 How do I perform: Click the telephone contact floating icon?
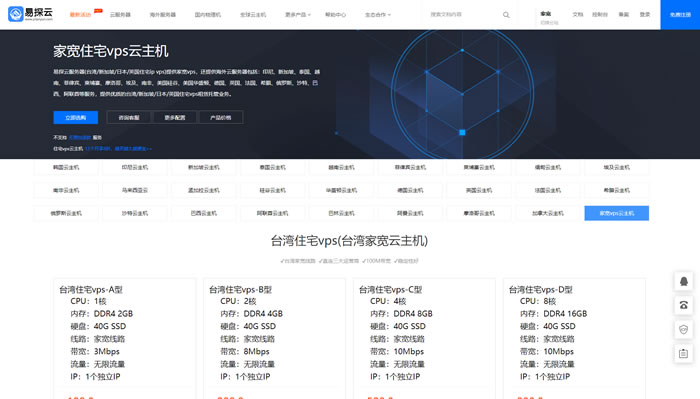coord(683,305)
